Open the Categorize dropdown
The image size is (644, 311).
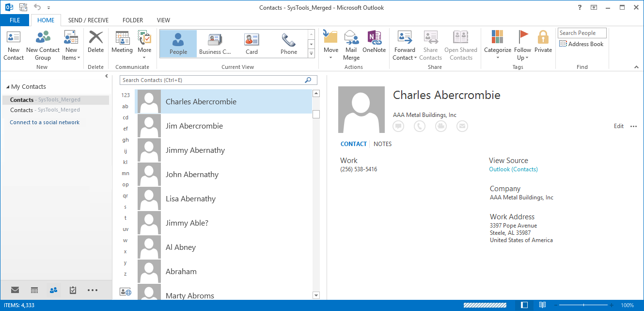click(x=498, y=46)
